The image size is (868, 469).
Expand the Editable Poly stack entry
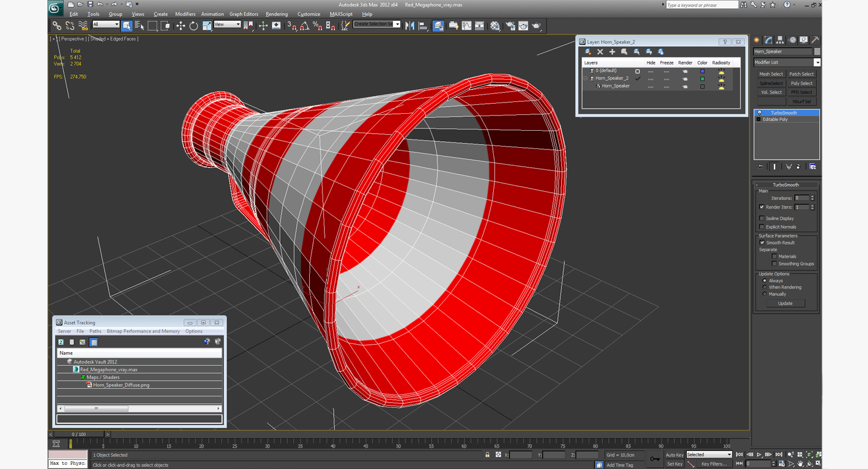pyautogui.click(x=758, y=120)
